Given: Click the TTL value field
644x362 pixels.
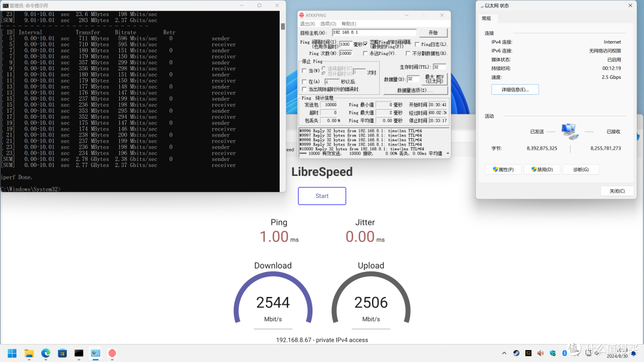Looking at the screenshot, I should click(x=439, y=67).
